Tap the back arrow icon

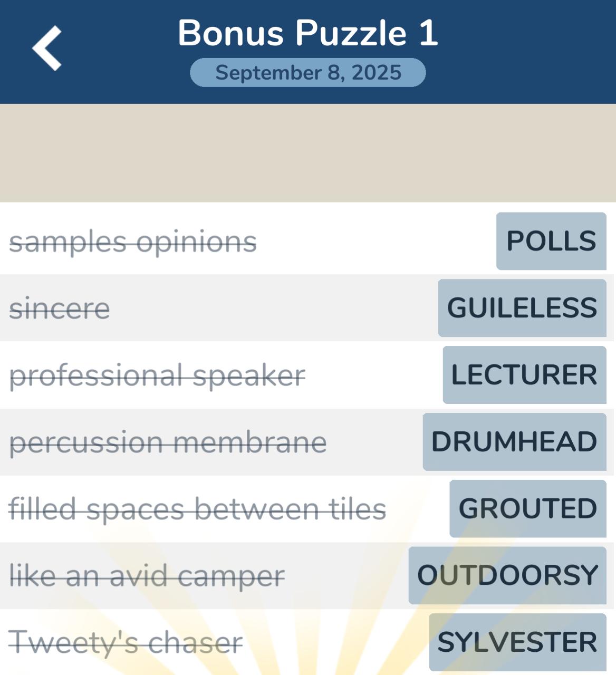pos(47,48)
